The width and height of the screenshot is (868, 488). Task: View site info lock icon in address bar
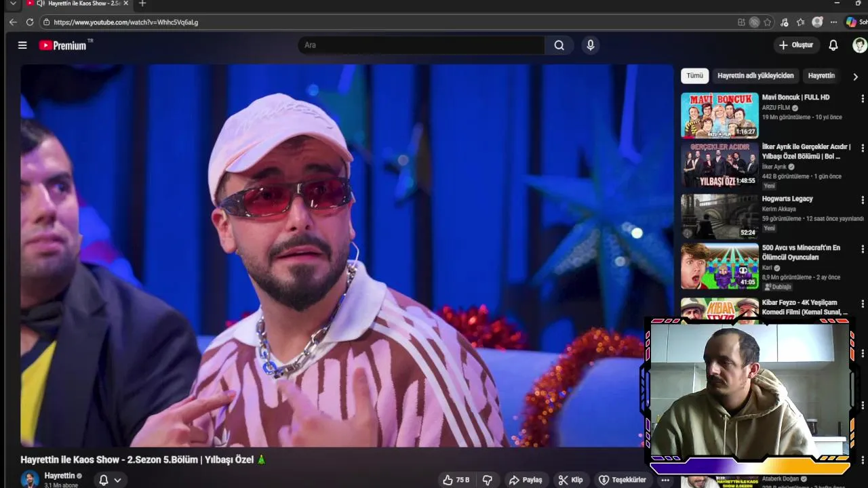pyautogui.click(x=46, y=22)
